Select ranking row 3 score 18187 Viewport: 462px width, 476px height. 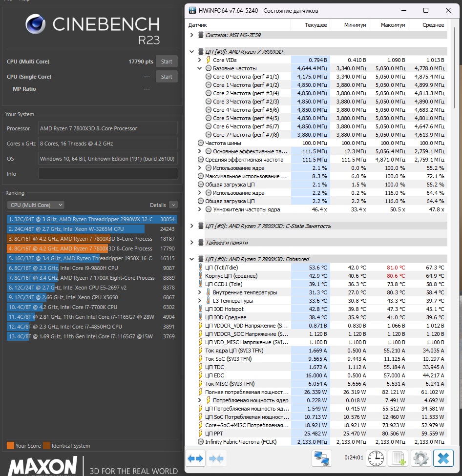click(x=91, y=239)
